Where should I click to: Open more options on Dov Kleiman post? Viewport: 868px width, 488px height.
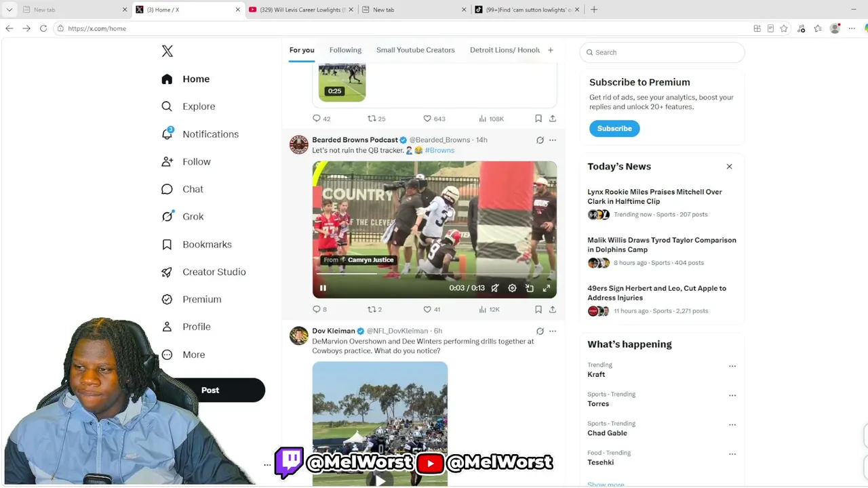[x=553, y=331]
